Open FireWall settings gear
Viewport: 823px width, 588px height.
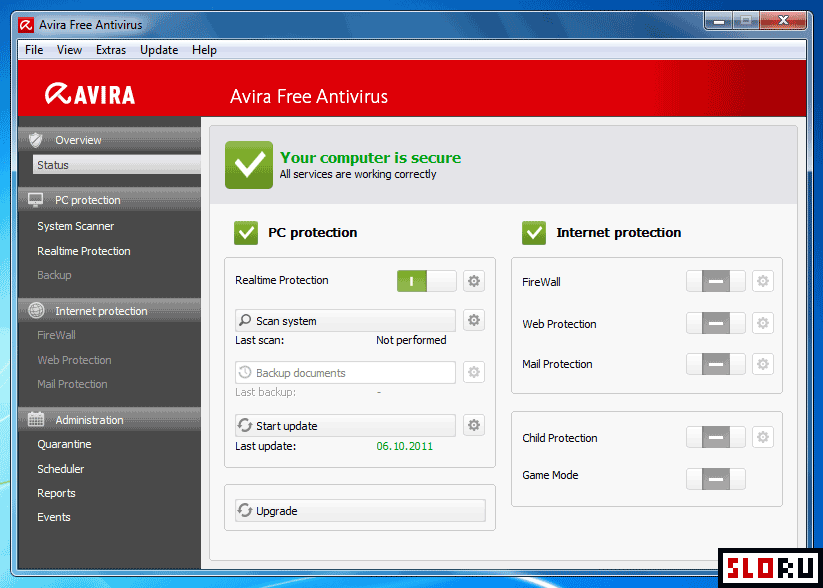763,281
